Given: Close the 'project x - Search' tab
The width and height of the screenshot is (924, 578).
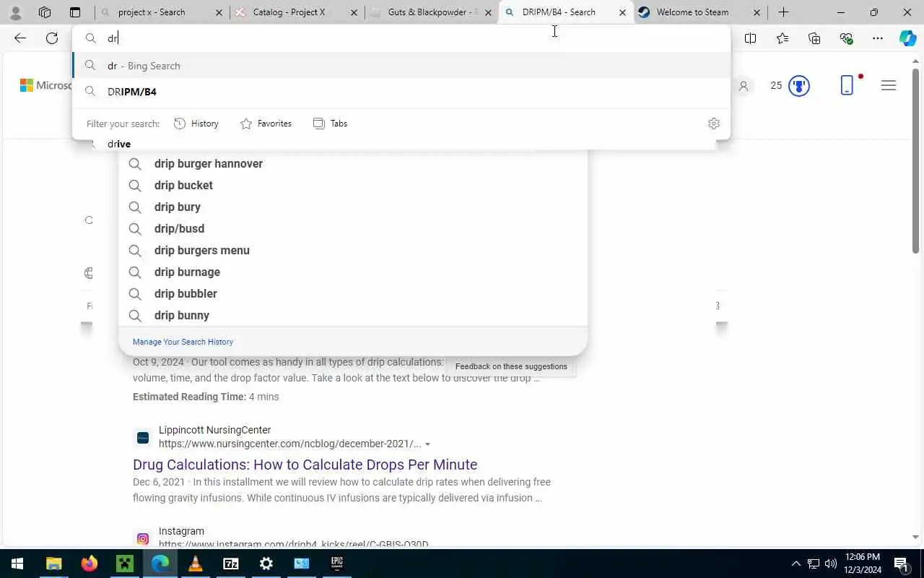Looking at the screenshot, I should [x=219, y=12].
